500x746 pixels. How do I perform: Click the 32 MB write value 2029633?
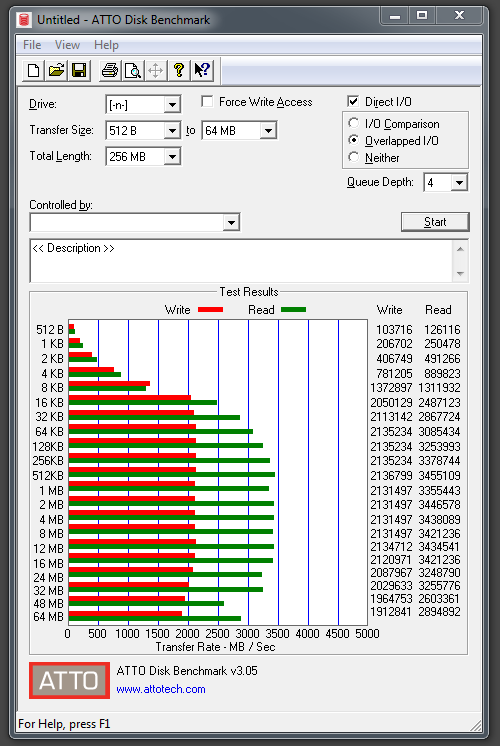391,586
